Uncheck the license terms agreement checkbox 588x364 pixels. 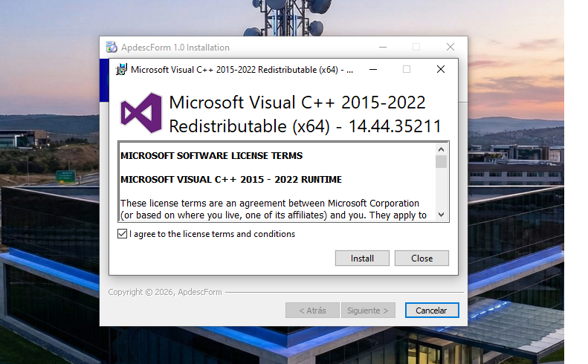pos(122,234)
